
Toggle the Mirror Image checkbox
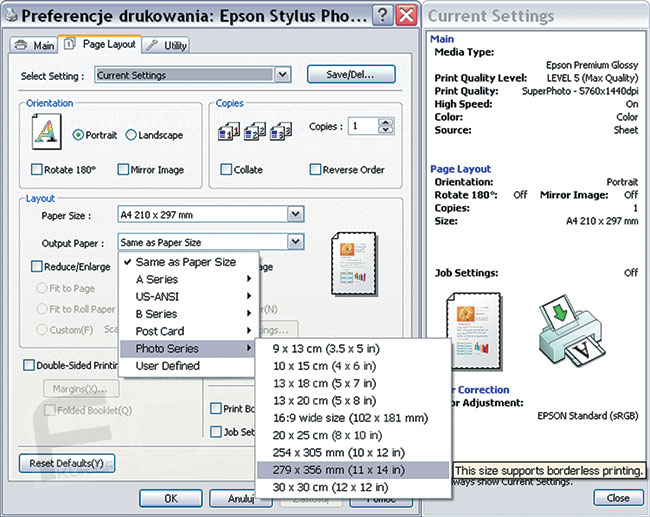(123, 170)
